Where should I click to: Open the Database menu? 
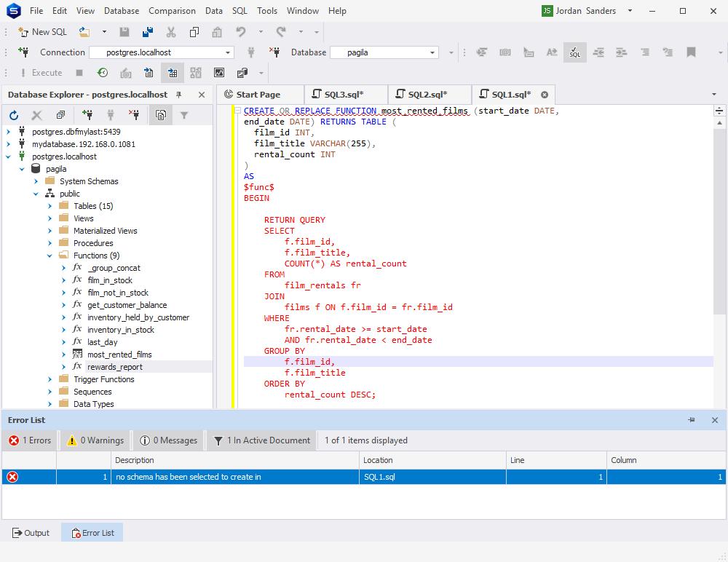[121, 11]
